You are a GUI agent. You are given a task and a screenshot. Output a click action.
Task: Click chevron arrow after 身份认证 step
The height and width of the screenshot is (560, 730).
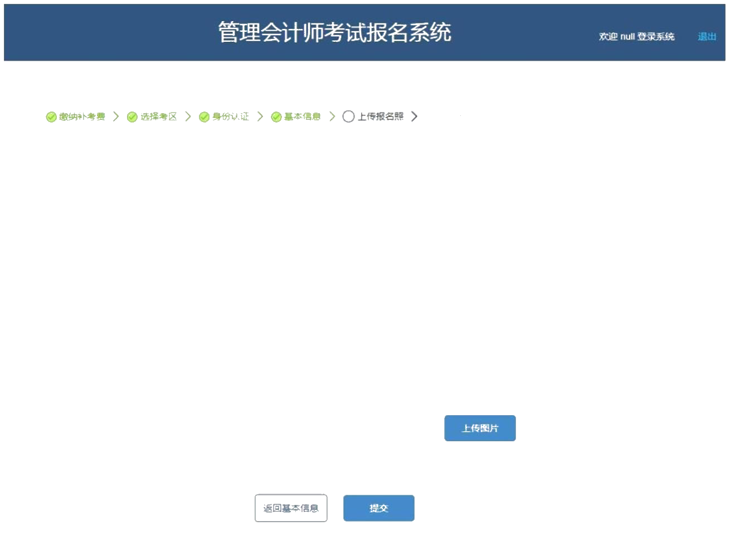pyautogui.click(x=260, y=116)
